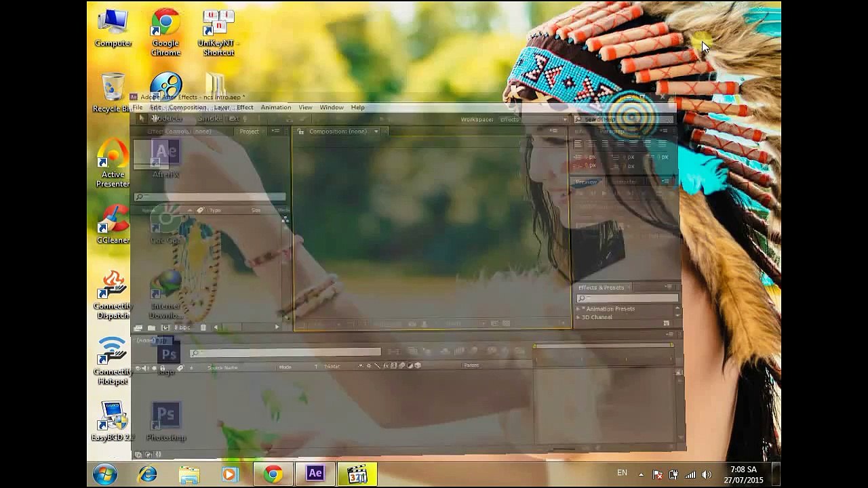Select the CCleaner desktop icon
The height and width of the screenshot is (488, 868).
click(x=113, y=225)
